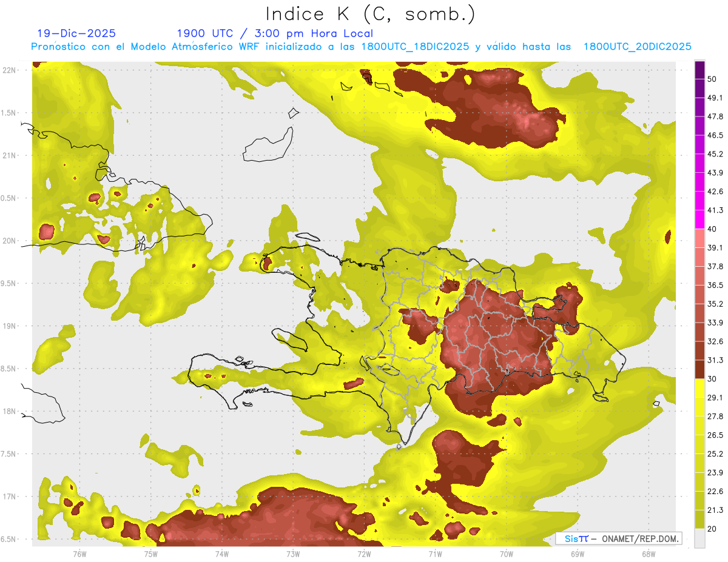
Task: Click the "76W" longitude label
Action: tap(79, 554)
